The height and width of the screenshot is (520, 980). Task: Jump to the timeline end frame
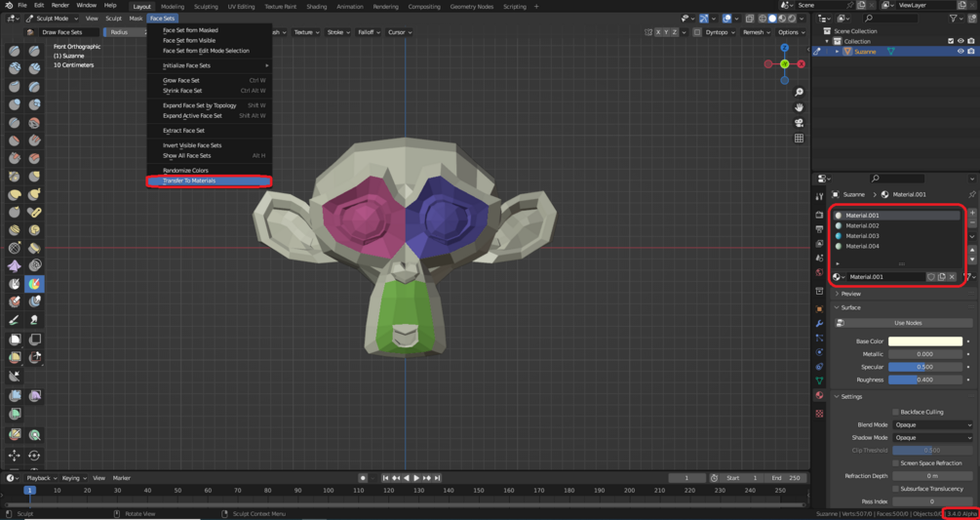438,478
